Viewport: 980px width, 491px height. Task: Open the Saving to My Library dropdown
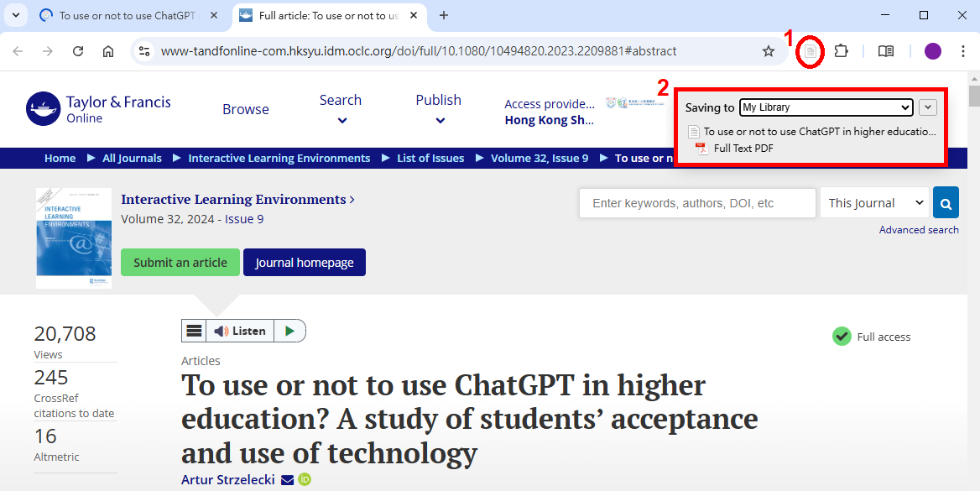click(x=826, y=107)
